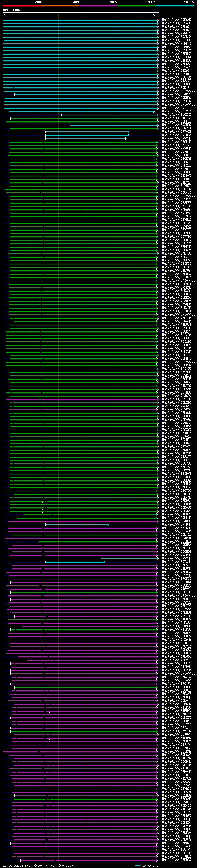Click hit label UniRef100_C1FFE7
The height and width of the screenshot is (868, 197).
(x=177, y=122)
